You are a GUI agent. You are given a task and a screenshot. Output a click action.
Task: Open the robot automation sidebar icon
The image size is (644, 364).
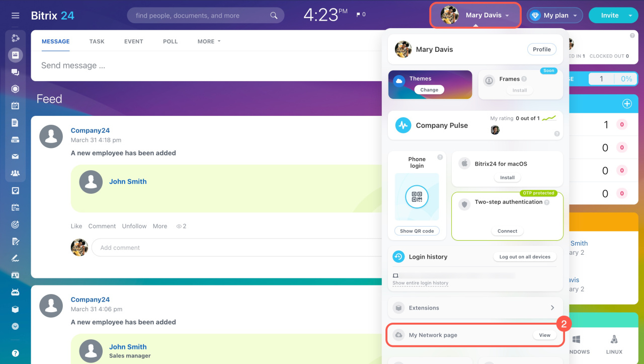(15, 292)
